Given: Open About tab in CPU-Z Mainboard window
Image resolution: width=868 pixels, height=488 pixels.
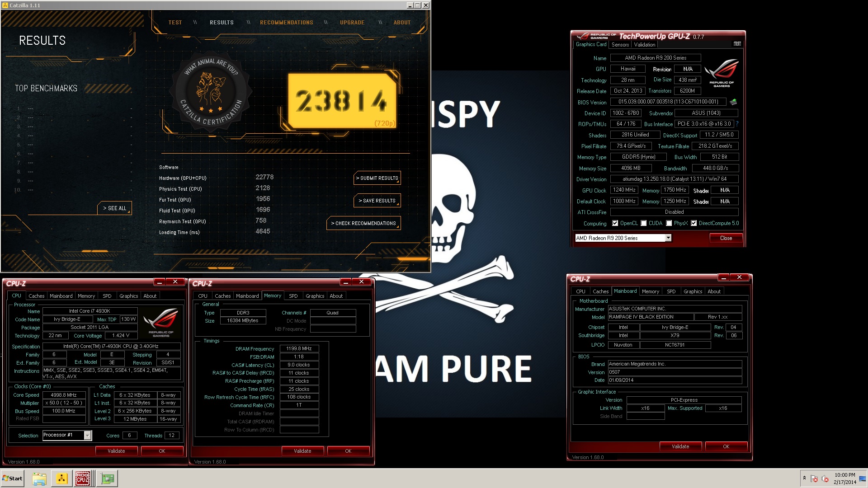Looking at the screenshot, I should pyautogui.click(x=714, y=291).
